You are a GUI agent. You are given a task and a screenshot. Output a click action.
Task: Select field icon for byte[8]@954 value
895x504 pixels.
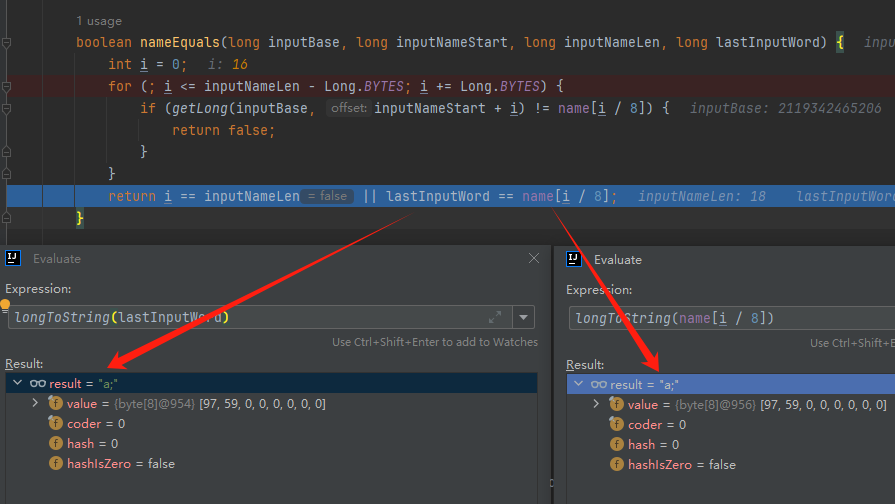(x=55, y=404)
